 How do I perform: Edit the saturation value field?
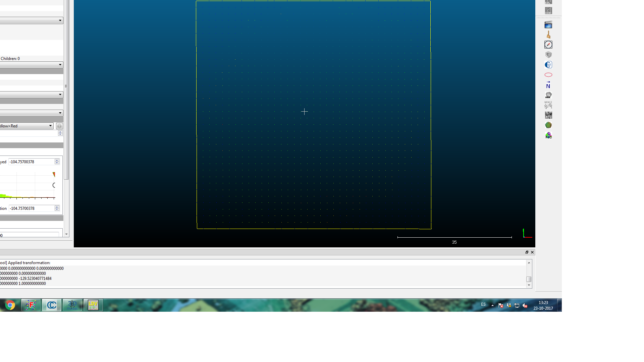[32, 208]
